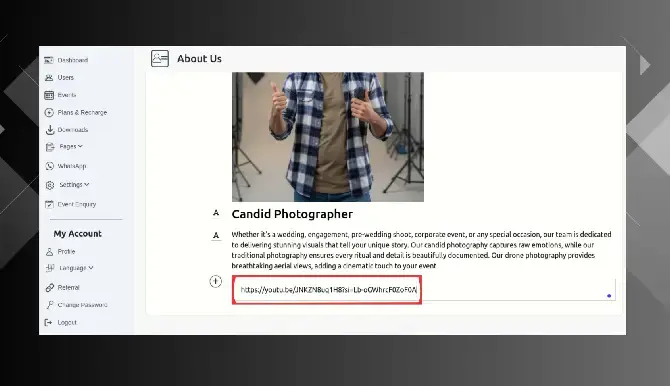Click the My Account section heading
Screen dimensions: 670x386
tap(78, 234)
